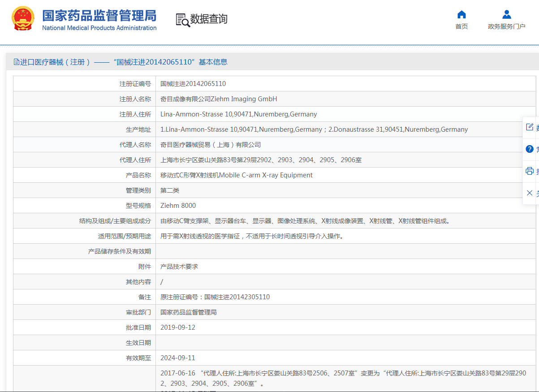Click the 首页 label
Screen dimensions: 539x392
[x=461, y=26]
